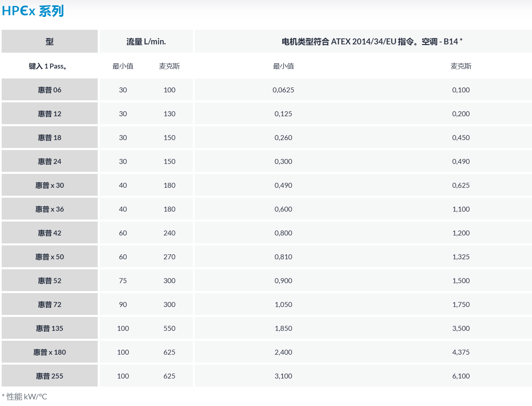Image resolution: width=532 pixels, height=406 pixels.
Task: Select flow minimum "40" in 惠普 x 36 row
Action: pyautogui.click(x=123, y=209)
